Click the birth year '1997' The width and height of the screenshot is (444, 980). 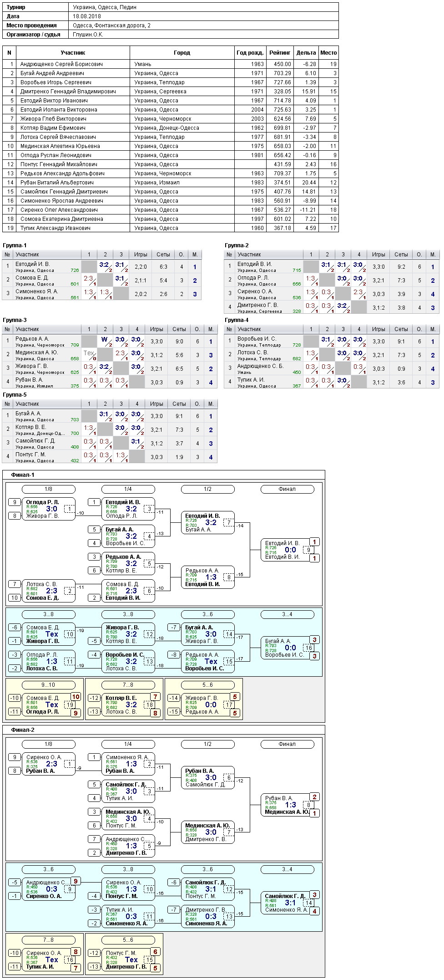click(257, 219)
